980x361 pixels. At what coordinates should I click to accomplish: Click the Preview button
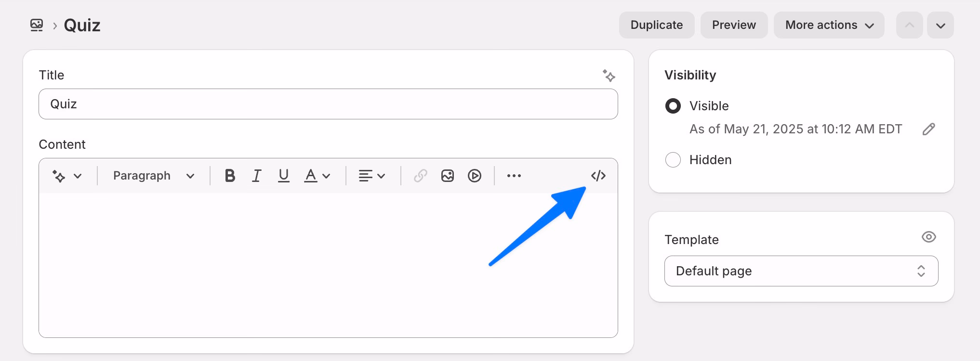click(734, 25)
